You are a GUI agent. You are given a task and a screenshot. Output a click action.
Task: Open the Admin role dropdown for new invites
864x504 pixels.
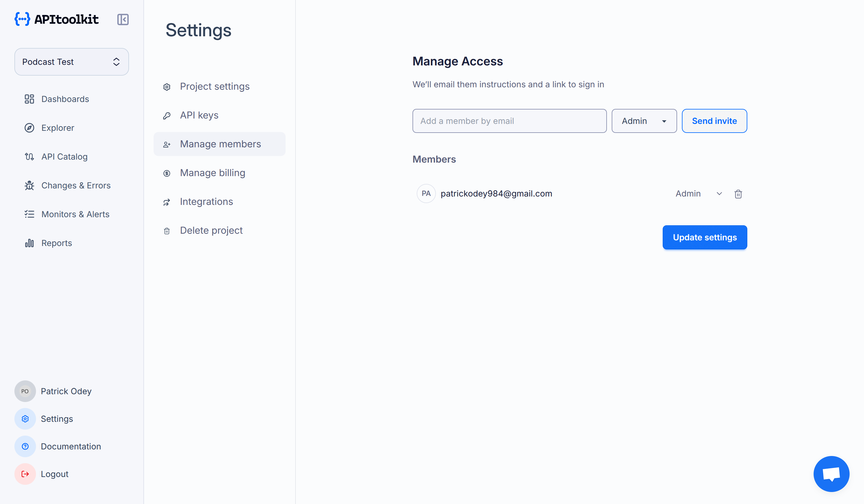click(x=644, y=121)
